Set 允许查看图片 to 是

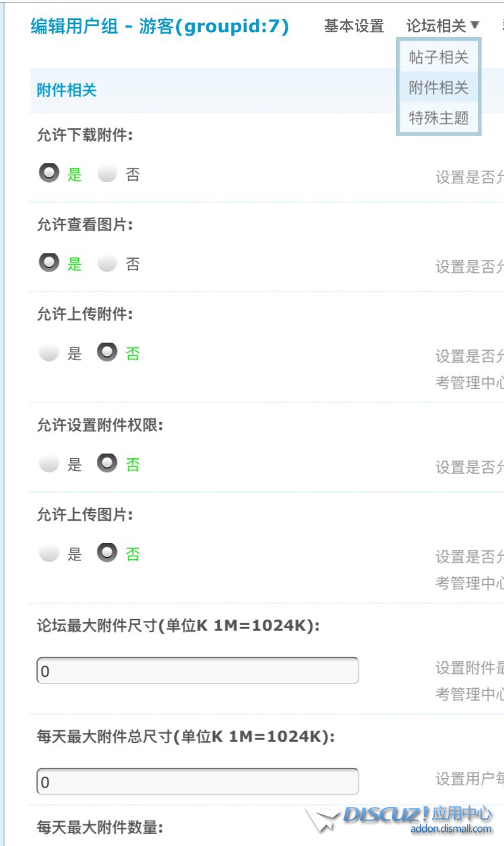(x=49, y=263)
